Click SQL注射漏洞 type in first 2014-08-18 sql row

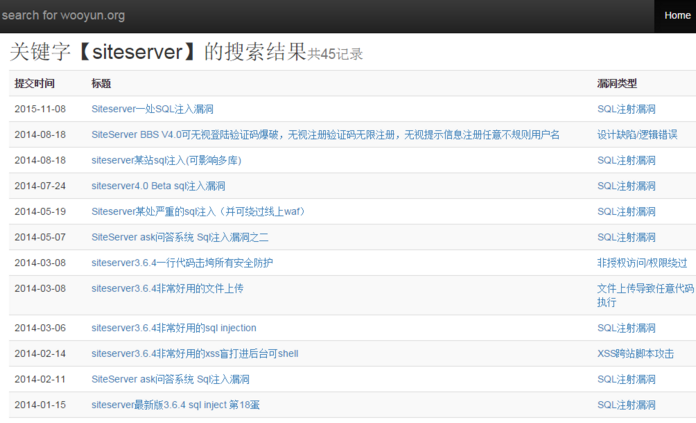click(626, 160)
